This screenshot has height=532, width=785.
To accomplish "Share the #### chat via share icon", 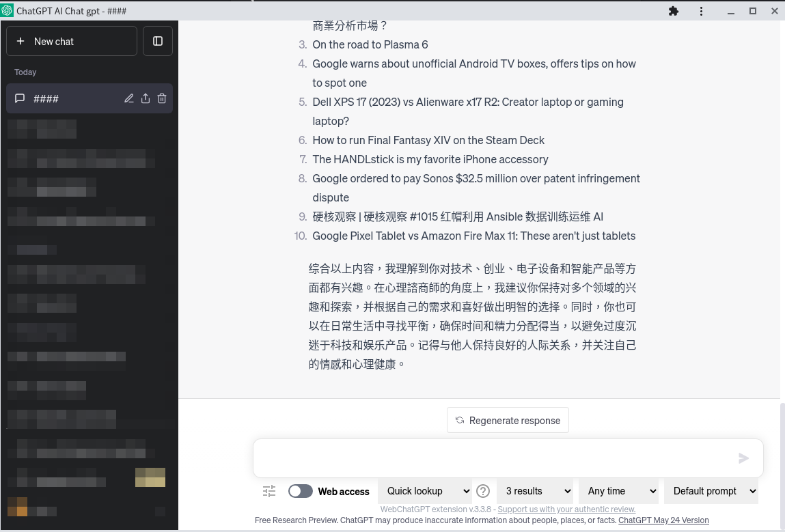I will (x=146, y=98).
